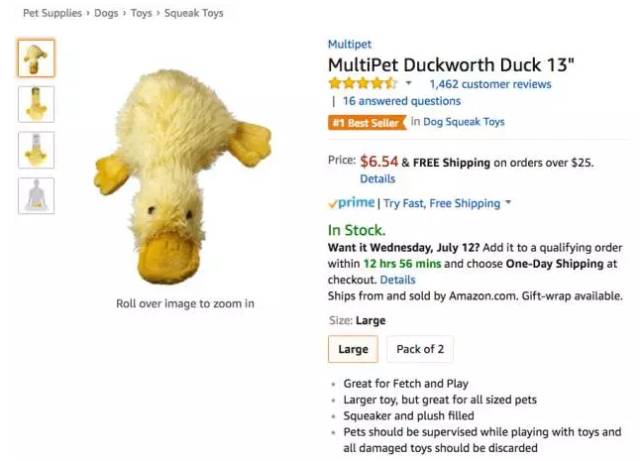Go to Pet Supplies breadcrumb
640x461 pixels.
[53, 14]
